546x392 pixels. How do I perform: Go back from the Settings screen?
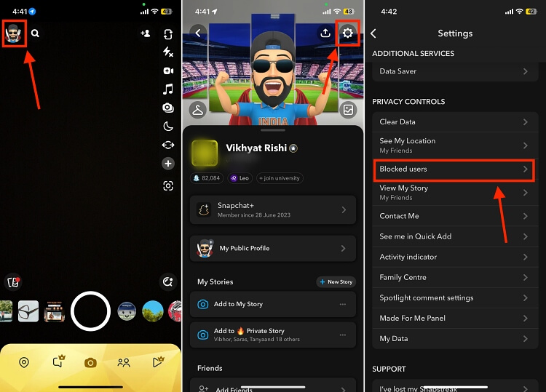[373, 33]
